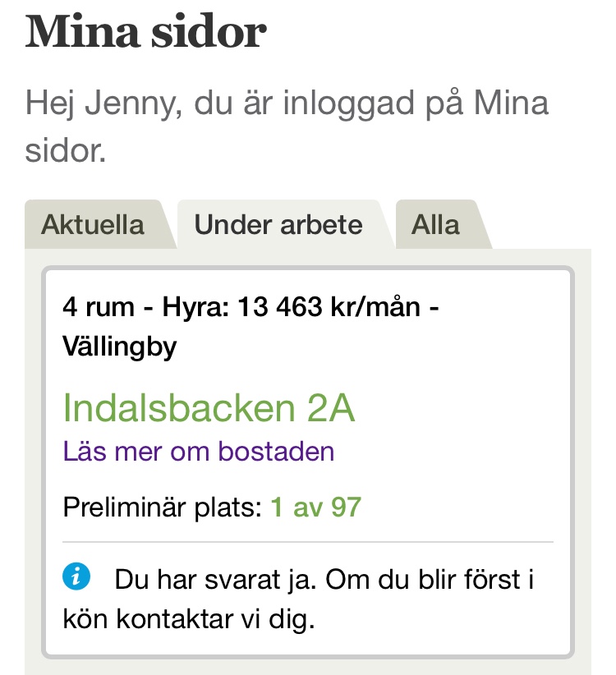Switch to the Aktuella tab
Screen dimensions: 616x675
(x=93, y=225)
